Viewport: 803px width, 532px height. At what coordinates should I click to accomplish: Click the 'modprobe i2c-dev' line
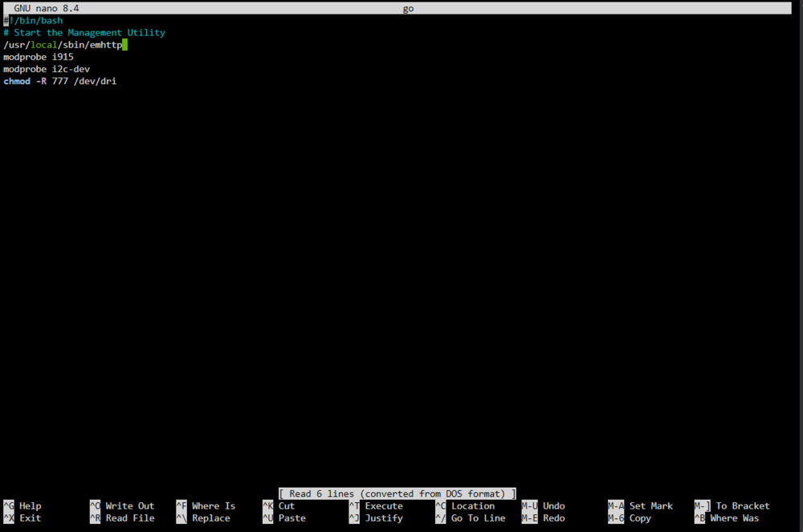pyautogui.click(x=47, y=69)
